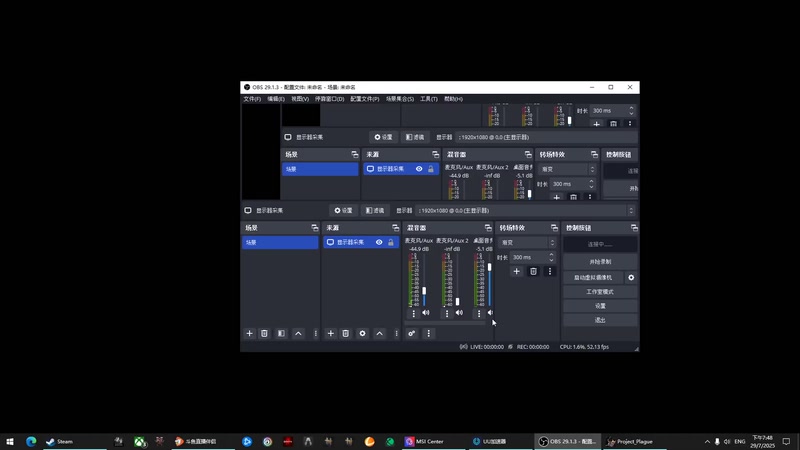Open the 文件(F) menu
Image resolution: width=800 pixels, height=450 pixels.
point(252,99)
